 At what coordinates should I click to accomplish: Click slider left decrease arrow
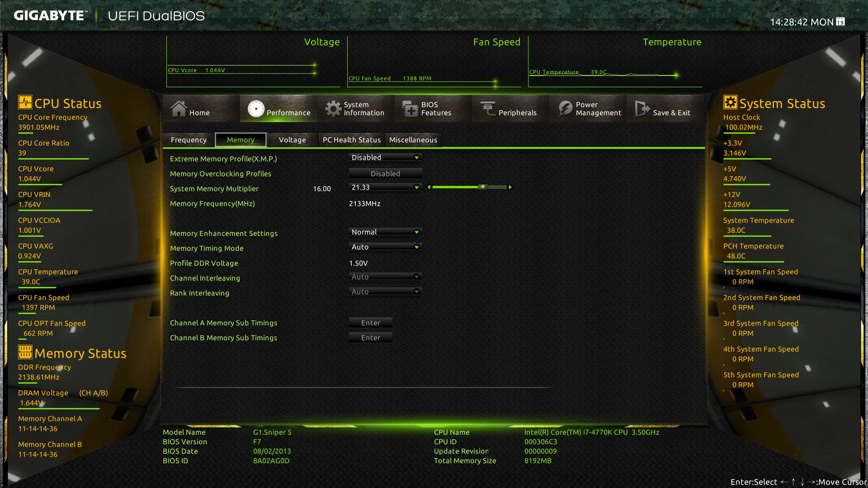coord(429,187)
